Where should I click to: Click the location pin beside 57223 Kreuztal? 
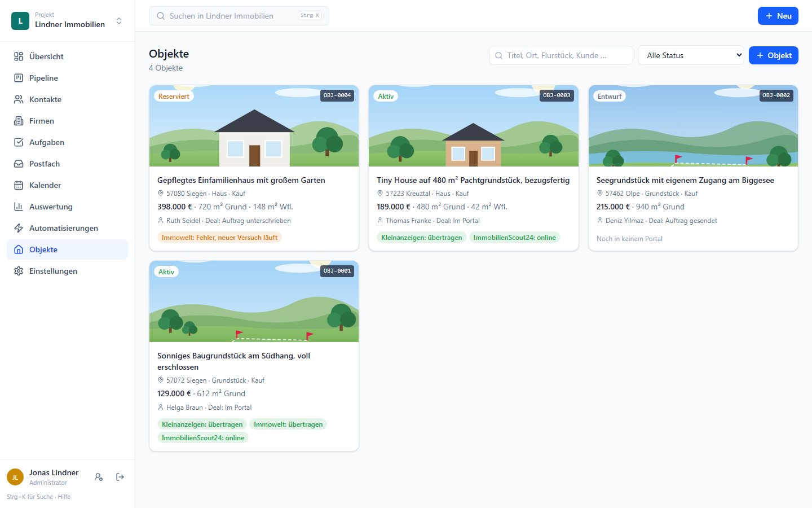(380, 193)
